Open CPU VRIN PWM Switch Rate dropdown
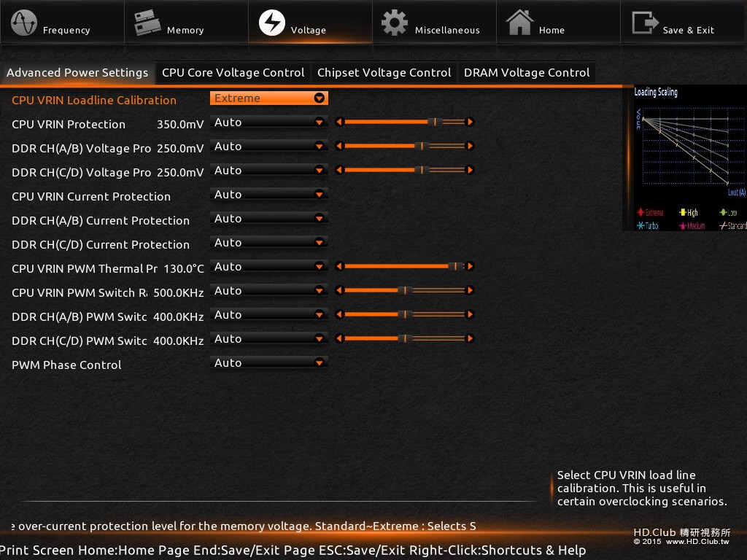 268,290
